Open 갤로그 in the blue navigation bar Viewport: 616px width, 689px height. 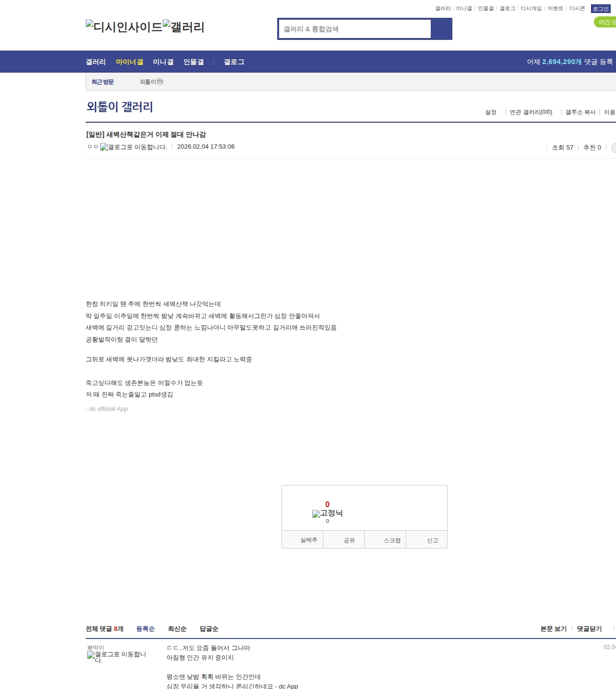point(234,62)
